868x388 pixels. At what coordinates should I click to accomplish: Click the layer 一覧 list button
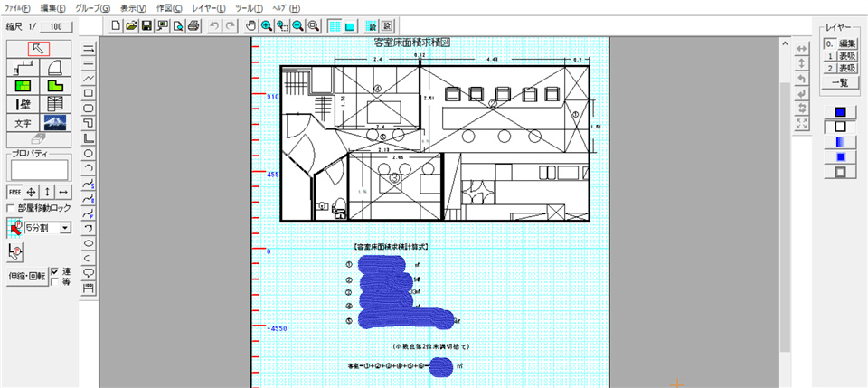tap(840, 82)
